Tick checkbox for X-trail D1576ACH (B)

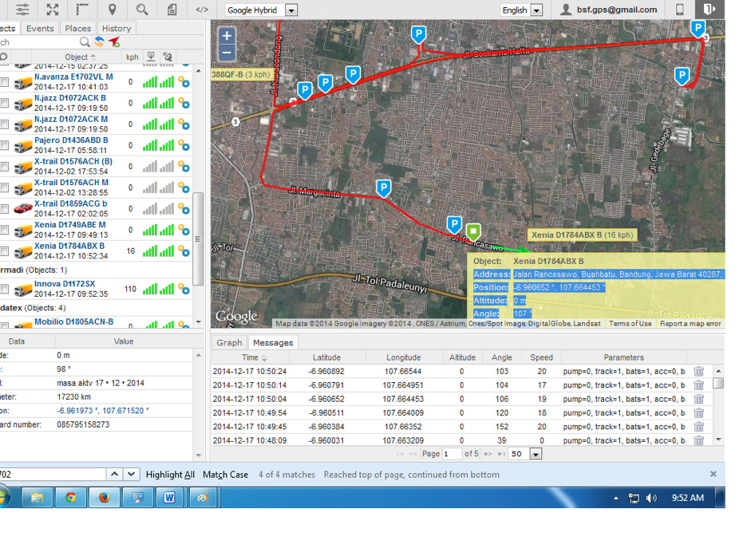[4, 166]
